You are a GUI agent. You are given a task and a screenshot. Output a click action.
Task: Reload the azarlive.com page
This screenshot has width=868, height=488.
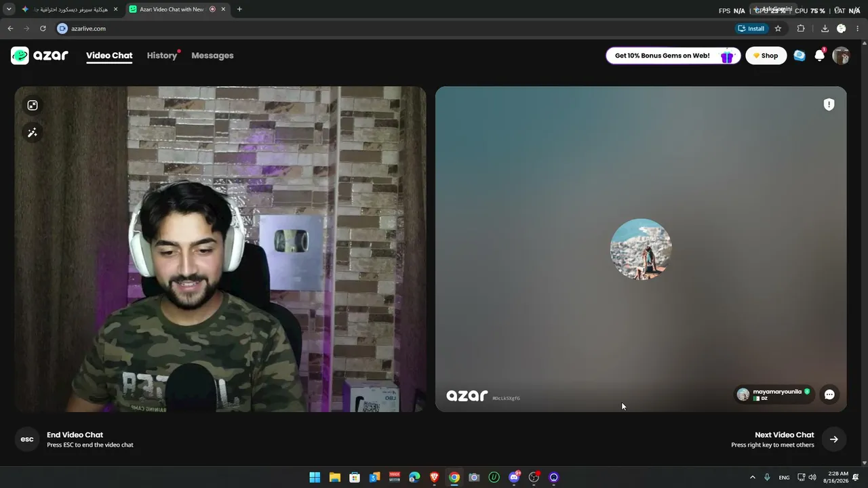click(43, 28)
